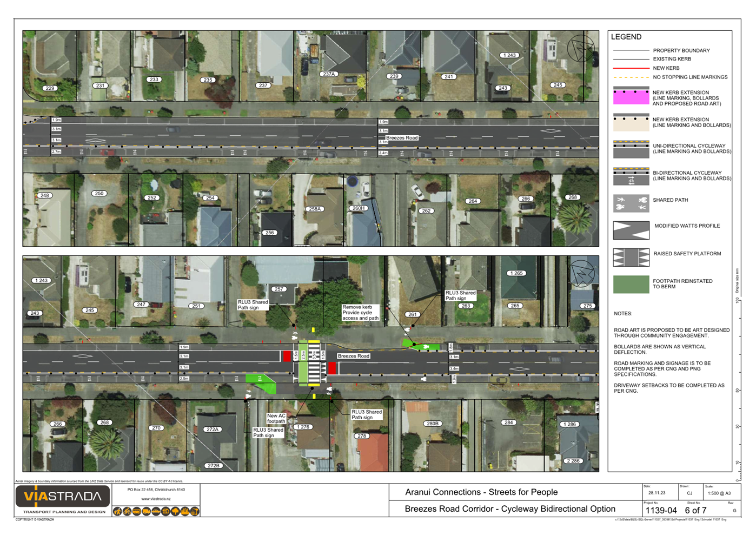Click the Uni-Directional Cycleway legend symbol

point(631,149)
